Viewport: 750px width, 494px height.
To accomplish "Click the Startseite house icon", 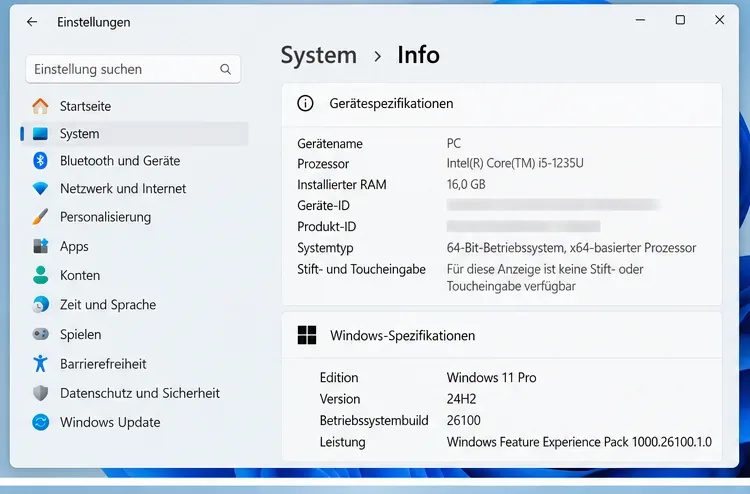I will click(41, 106).
